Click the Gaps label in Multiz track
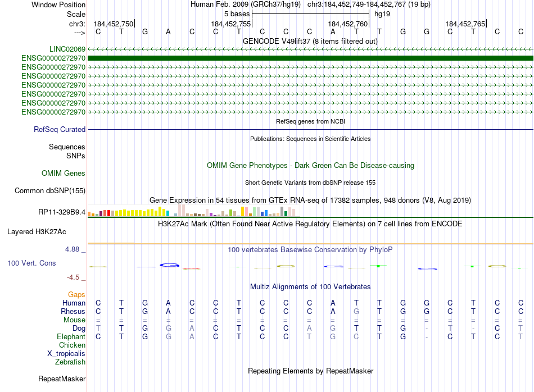Viewport: 534px width, 392px height. (x=76, y=295)
